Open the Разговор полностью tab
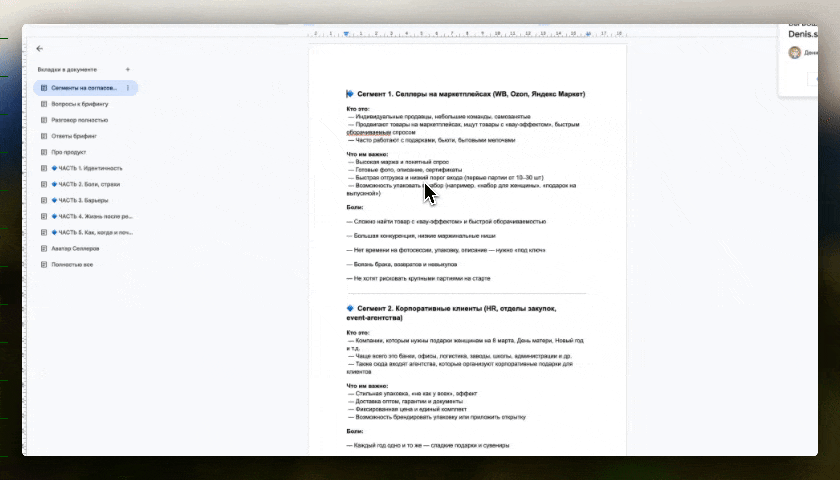Viewport: 840px width, 480px height. pos(80,120)
